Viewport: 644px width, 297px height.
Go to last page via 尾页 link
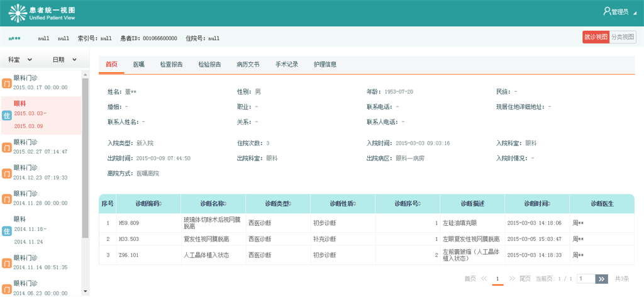click(x=525, y=279)
